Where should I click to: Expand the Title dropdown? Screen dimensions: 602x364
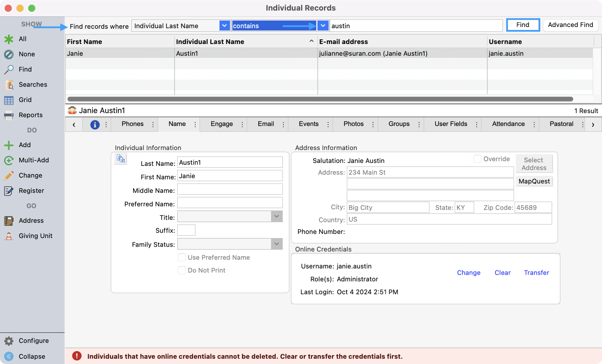pyautogui.click(x=276, y=217)
